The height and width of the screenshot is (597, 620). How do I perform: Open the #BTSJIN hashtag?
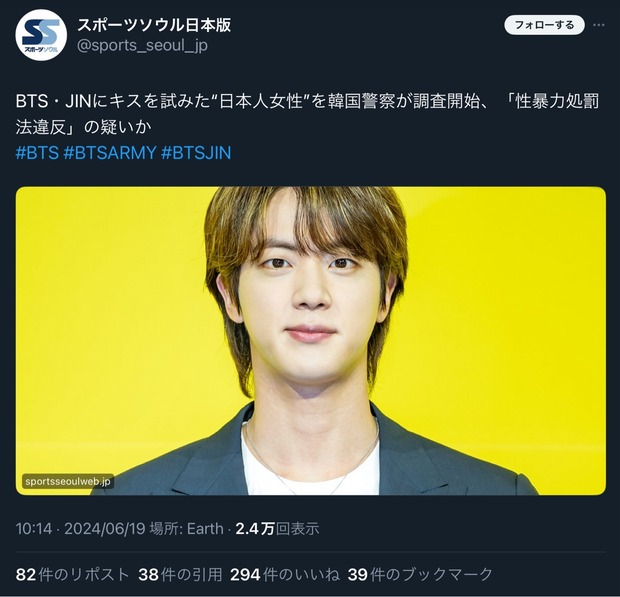pos(196,153)
